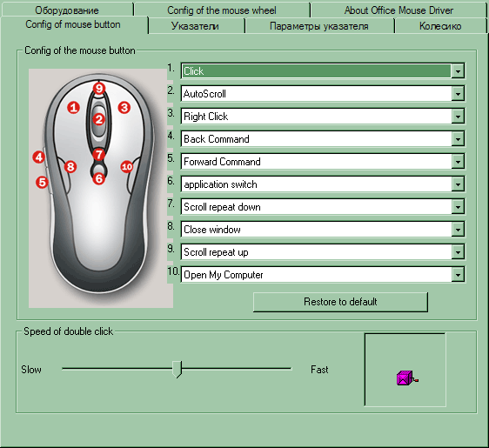Click the red number 6 marker
Screen dimensions: 489x448
coord(99,178)
